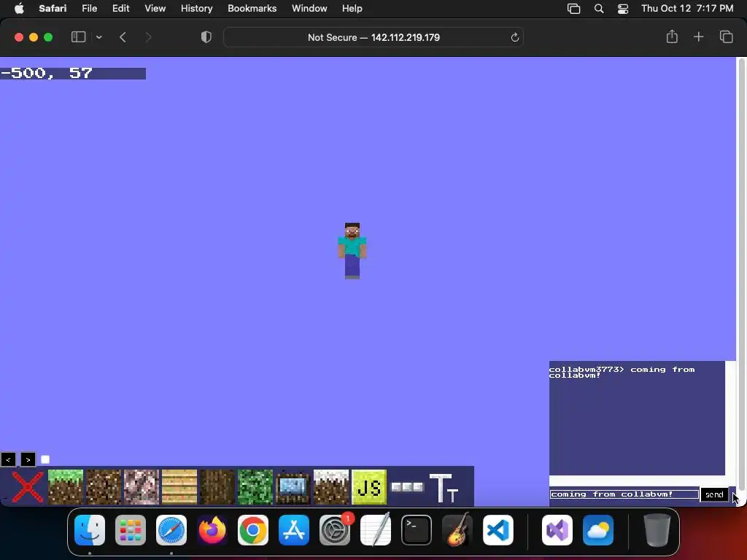Open the Bookmarks menu
Image resolution: width=747 pixels, height=560 pixels.
click(x=252, y=9)
